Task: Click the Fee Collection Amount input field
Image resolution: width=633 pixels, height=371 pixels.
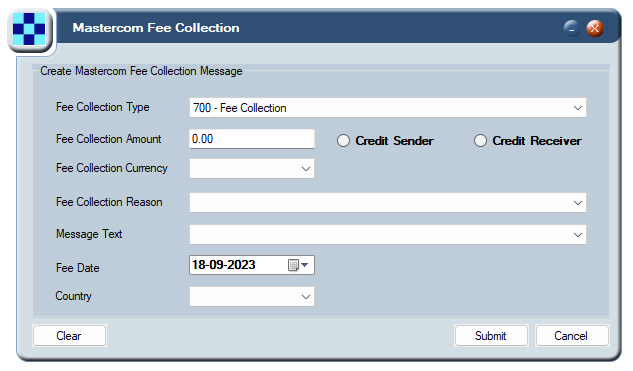Action: pos(252,139)
